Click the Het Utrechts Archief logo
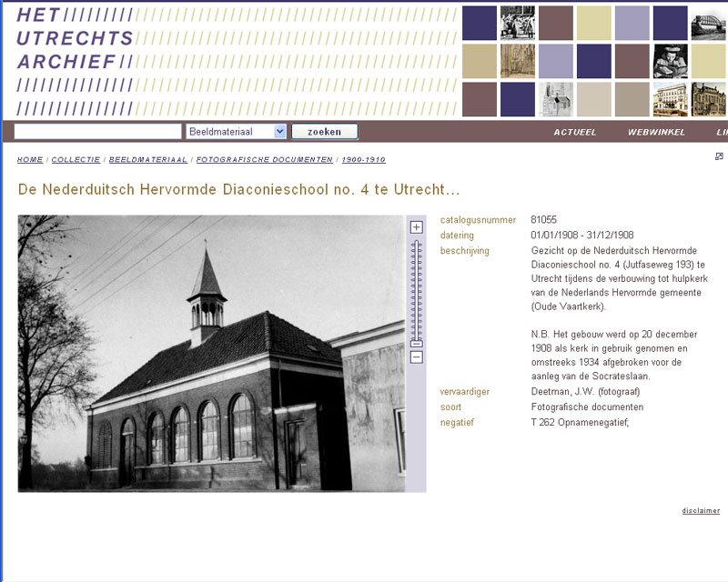Image resolution: width=728 pixels, height=582 pixels. tap(75, 38)
